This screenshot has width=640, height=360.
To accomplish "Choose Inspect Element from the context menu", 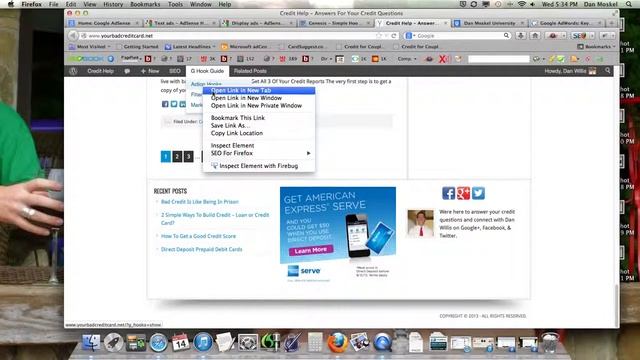I will (259, 145).
